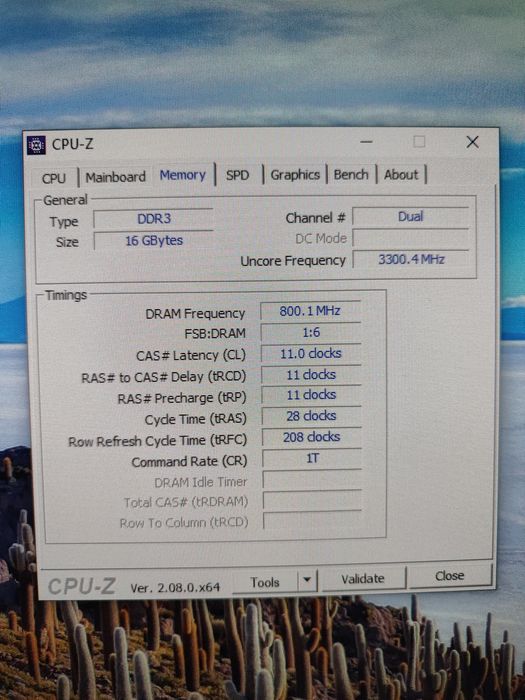The width and height of the screenshot is (525, 700).
Task: Select the Memory tab
Action: pos(183,175)
